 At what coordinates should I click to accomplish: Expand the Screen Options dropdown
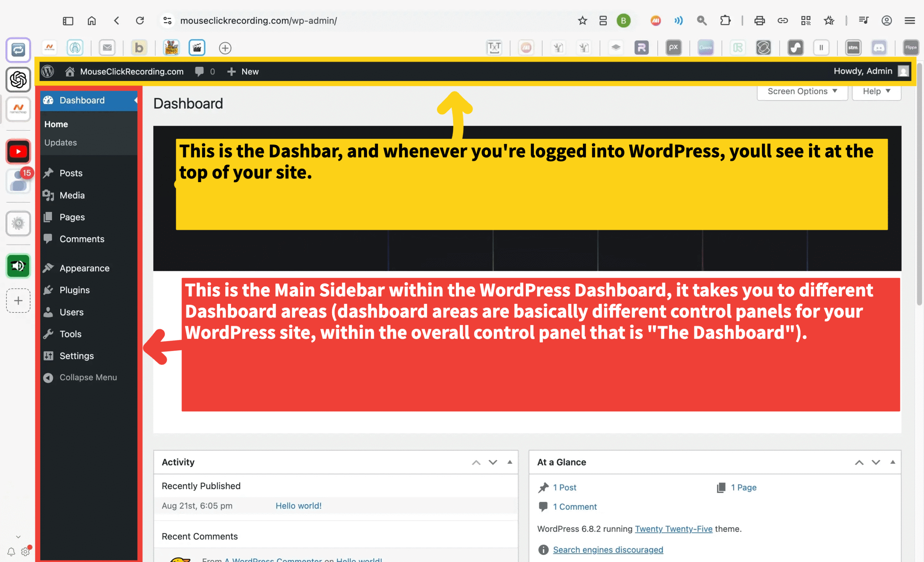pyautogui.click(x=802, y=91)
